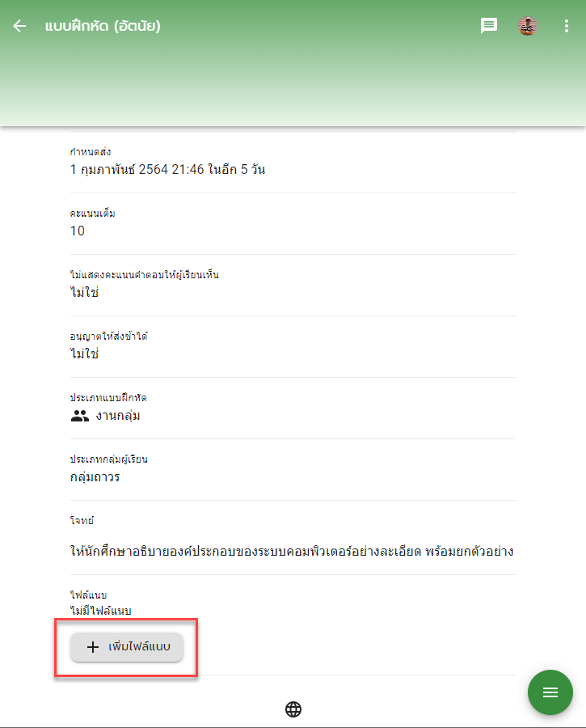Image resolution: width=586 pixels, height=728 pixels.
Task: Click the อนุญาตให้ส่งช้าได้ label
Action: coord(109,336)
